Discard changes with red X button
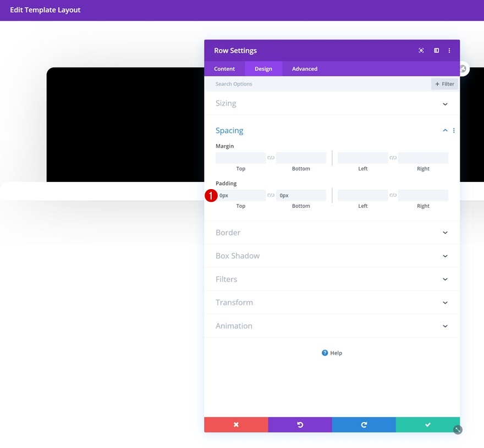 pyautogui.click(x=236, y=424)
